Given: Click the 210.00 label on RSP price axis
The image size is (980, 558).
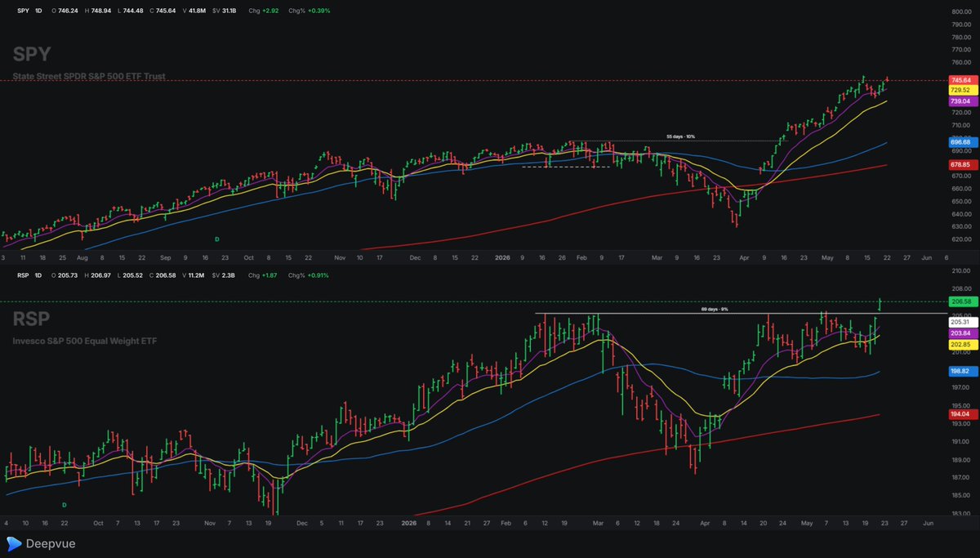Looking at the screenshot, I should tap(960, 271).
